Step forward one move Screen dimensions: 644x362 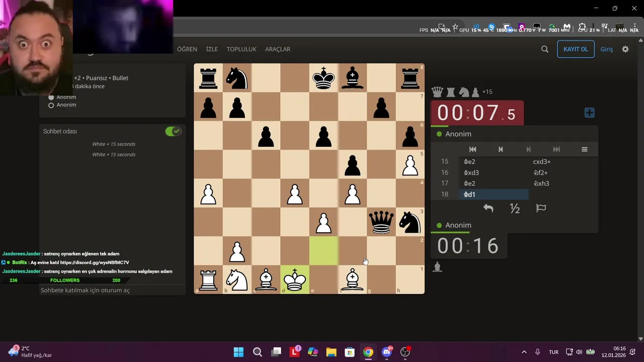point(528,149)
